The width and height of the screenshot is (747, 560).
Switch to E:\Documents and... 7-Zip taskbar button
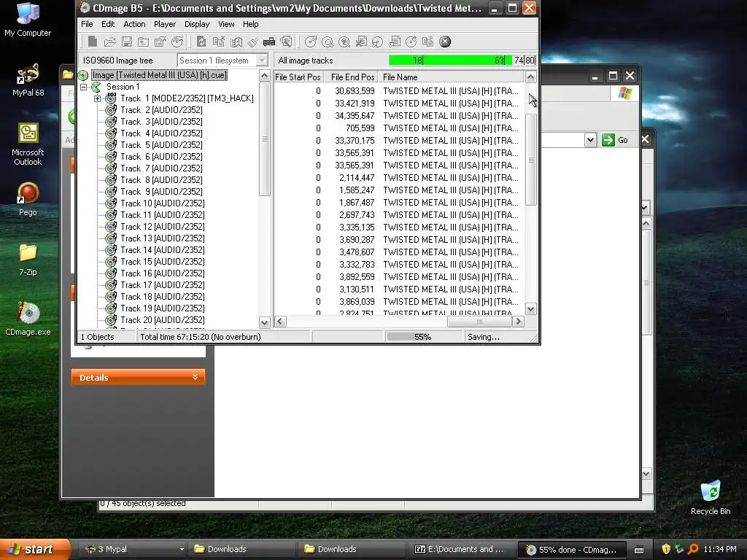pos(463,549)
